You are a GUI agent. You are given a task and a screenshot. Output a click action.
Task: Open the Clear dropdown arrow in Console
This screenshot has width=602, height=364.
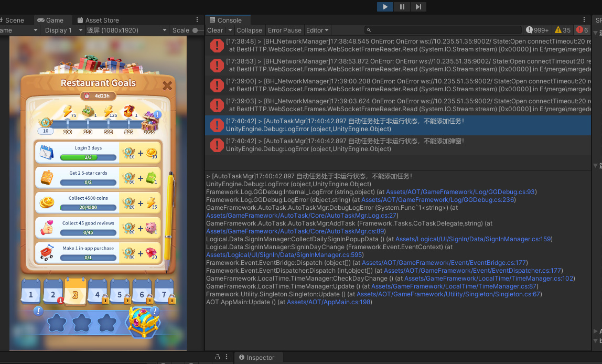click(x=230, y=30)
